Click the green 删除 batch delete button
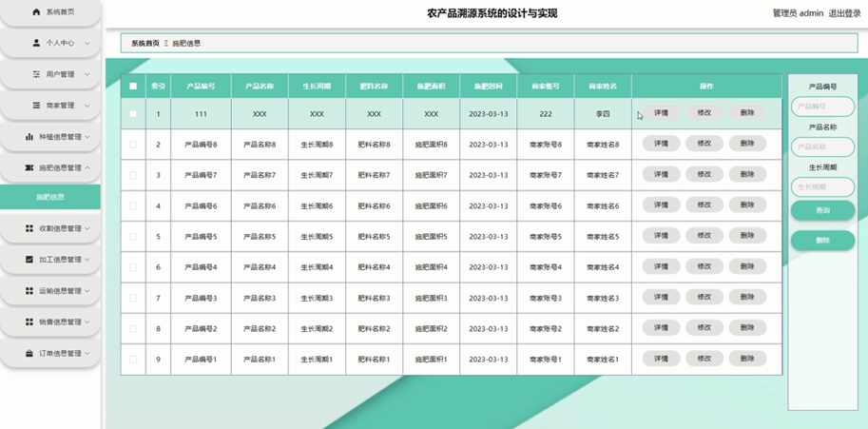Screen dimensions: 868x429 (822, 241)
